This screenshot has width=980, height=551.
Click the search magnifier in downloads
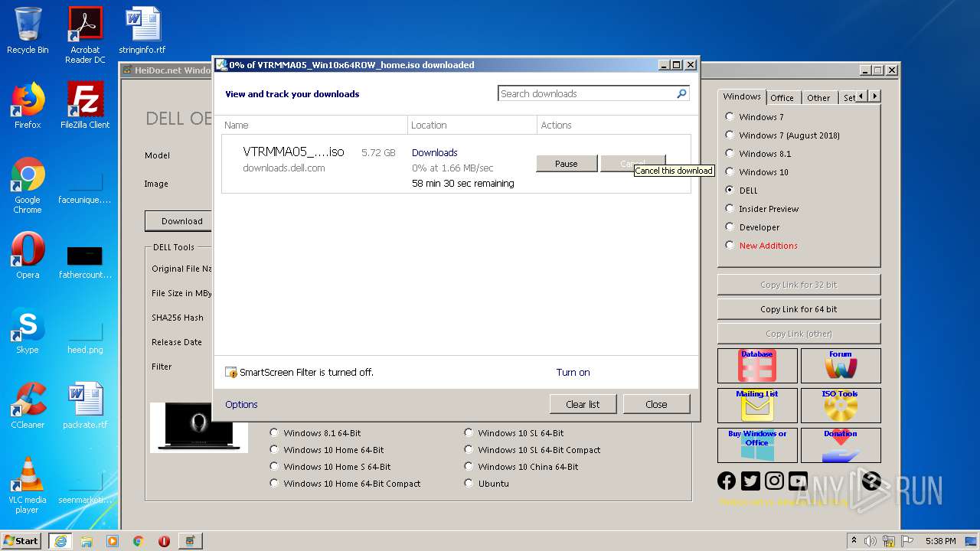681,93
